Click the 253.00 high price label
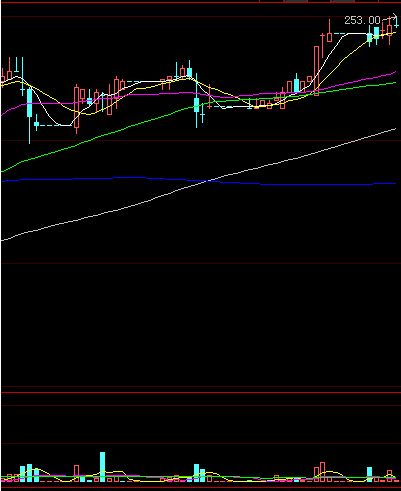Image resolution: width=401 pixels, height=491 pixels. coord(362,21)
